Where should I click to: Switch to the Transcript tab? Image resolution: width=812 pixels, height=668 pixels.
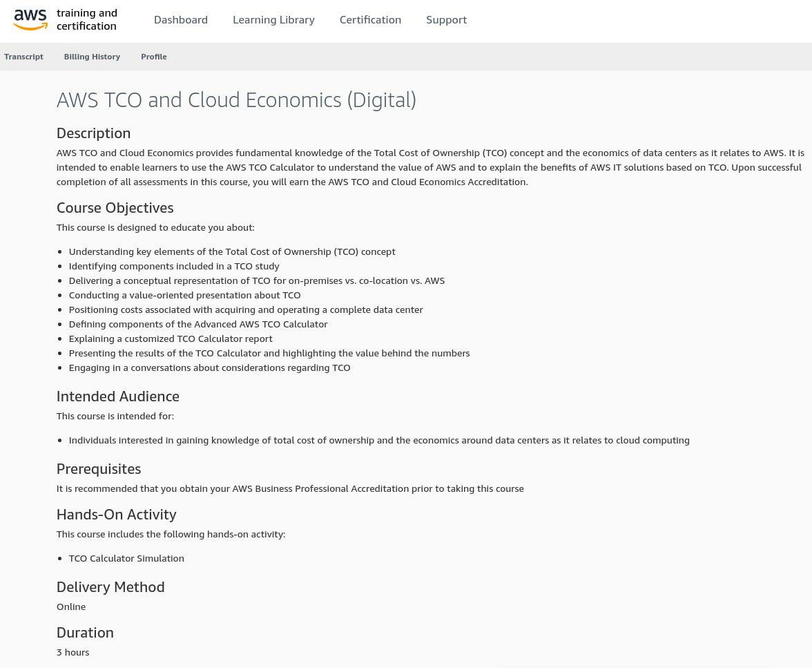click(x=23, y=57)
